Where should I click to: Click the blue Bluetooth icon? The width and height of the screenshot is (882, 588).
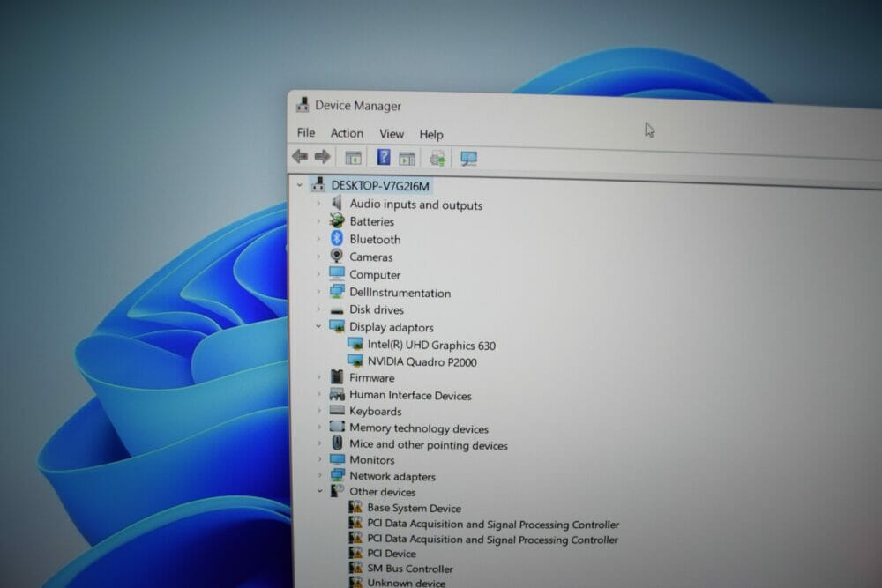click(336, 238)
